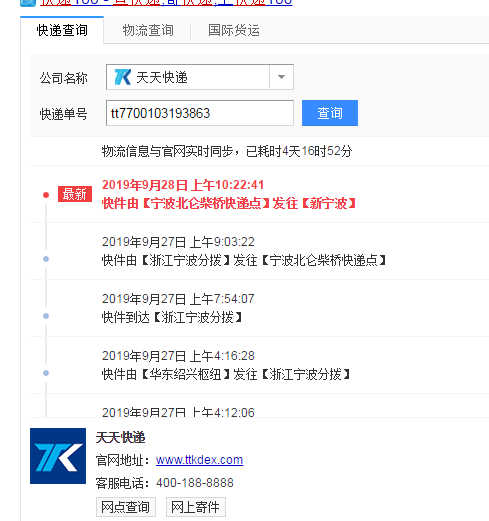Viewport: 489px width, 521px height.
Task: Click the blue 查询 button
Action: coord(330,113)
